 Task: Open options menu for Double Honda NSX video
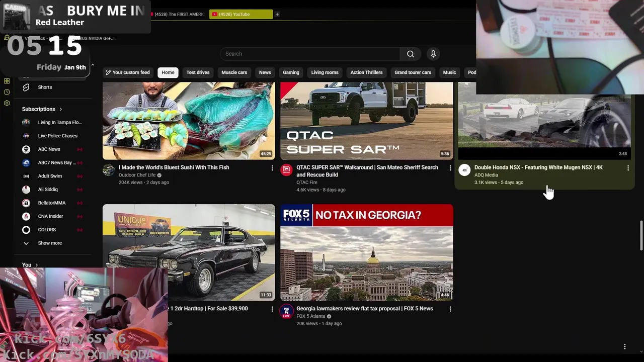tap(628, 168)
